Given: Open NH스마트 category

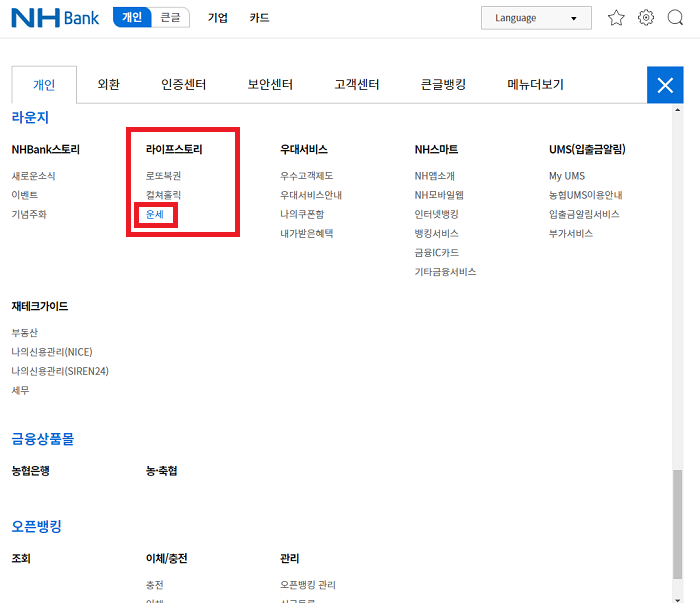Looking at the screenshot, I should point(436,149).
